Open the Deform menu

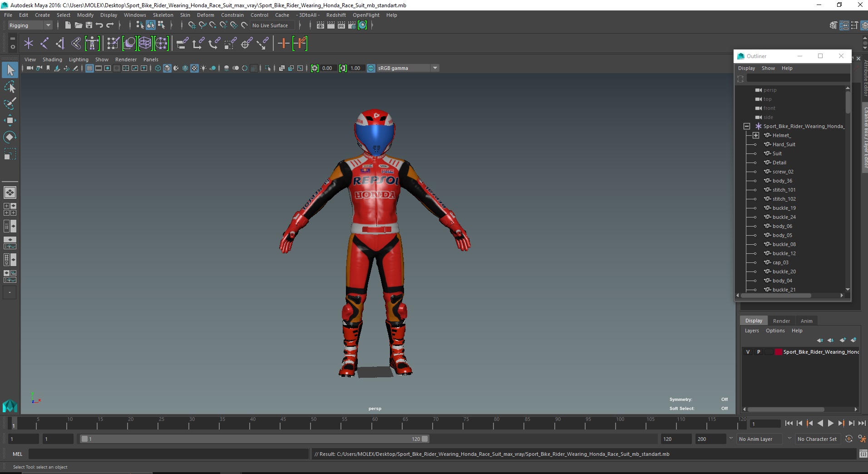(x=205, y=15)
